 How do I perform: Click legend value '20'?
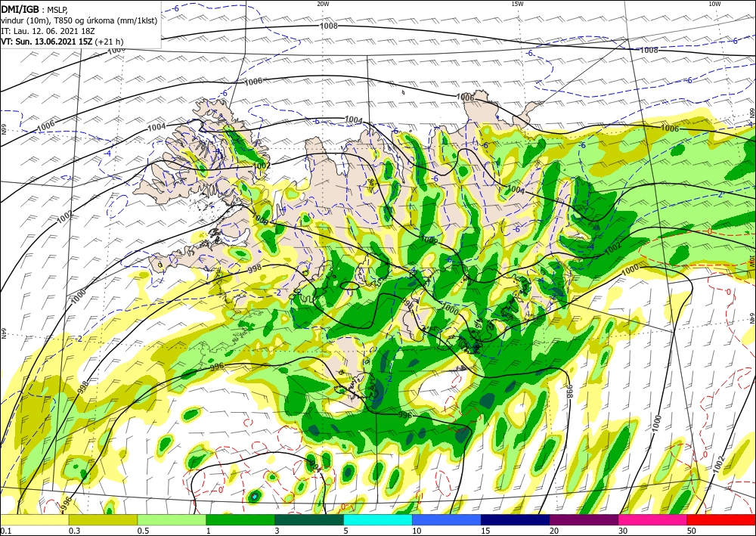pos(554,531)
